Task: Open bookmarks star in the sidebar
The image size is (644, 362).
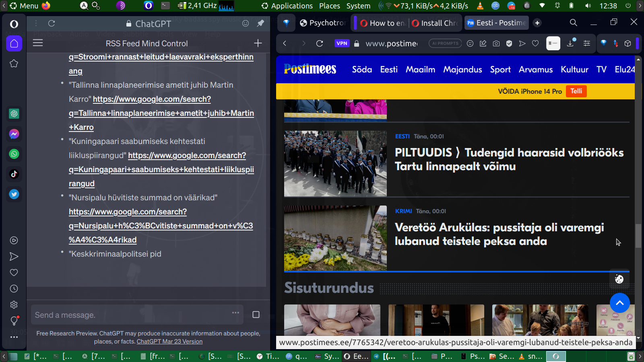Action: [14, 64]
